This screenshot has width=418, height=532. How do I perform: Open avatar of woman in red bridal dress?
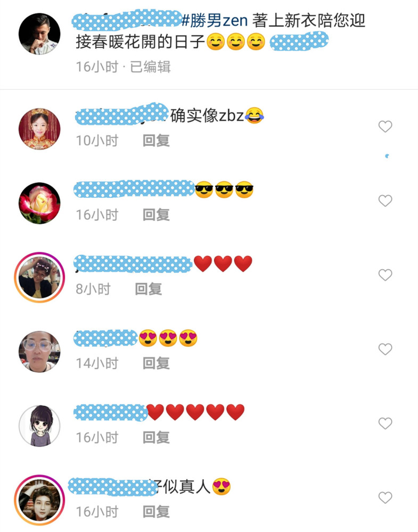tap(39, 129)
